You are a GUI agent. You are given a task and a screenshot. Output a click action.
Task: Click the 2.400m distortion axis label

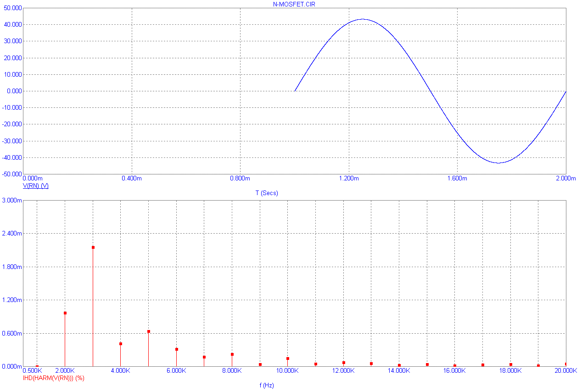[x=11, y=234]
